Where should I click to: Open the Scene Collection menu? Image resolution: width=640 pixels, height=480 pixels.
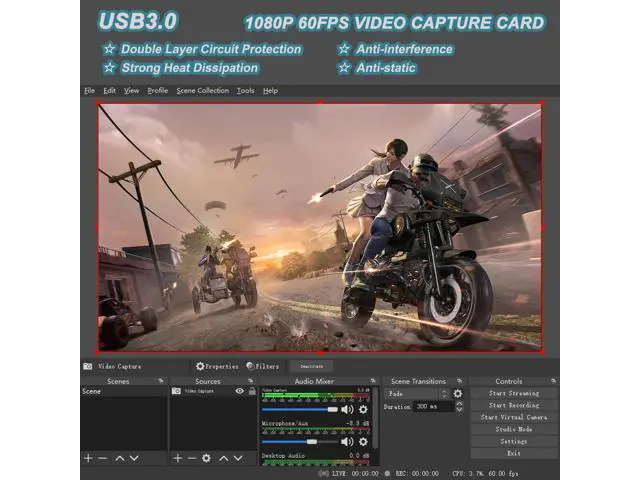pyautogui.click(x=202, y=91)
